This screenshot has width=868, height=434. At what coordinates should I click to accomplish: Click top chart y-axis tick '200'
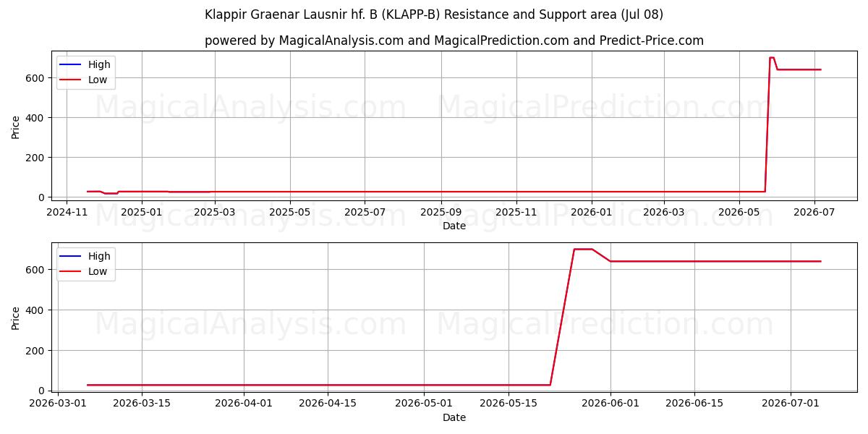36,158
